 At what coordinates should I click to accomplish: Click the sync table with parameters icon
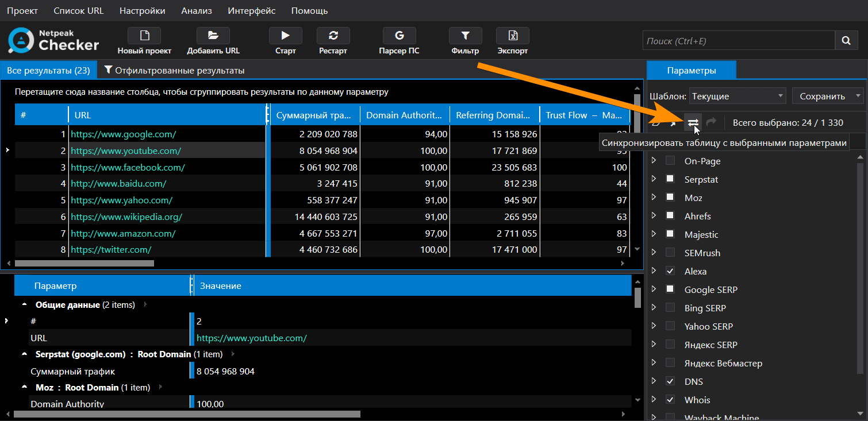pyautogui.click(x=693, y=122)
